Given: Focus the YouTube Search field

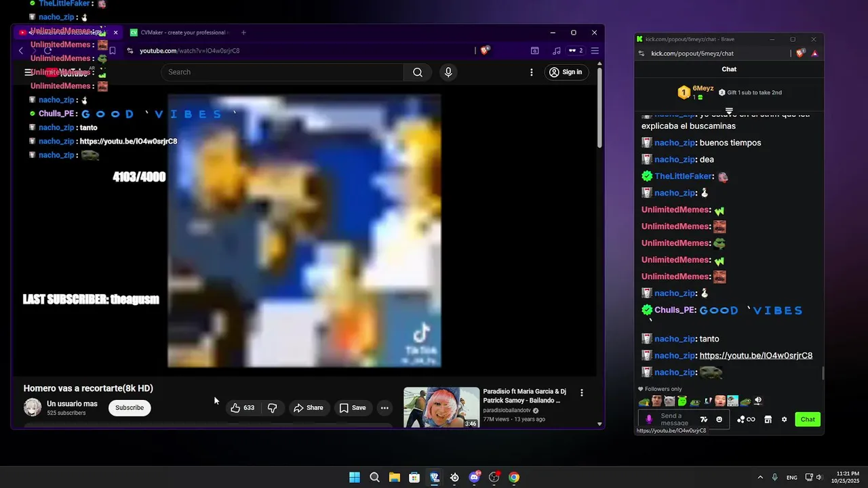Looking at the screenshot, I should point(282,73).
